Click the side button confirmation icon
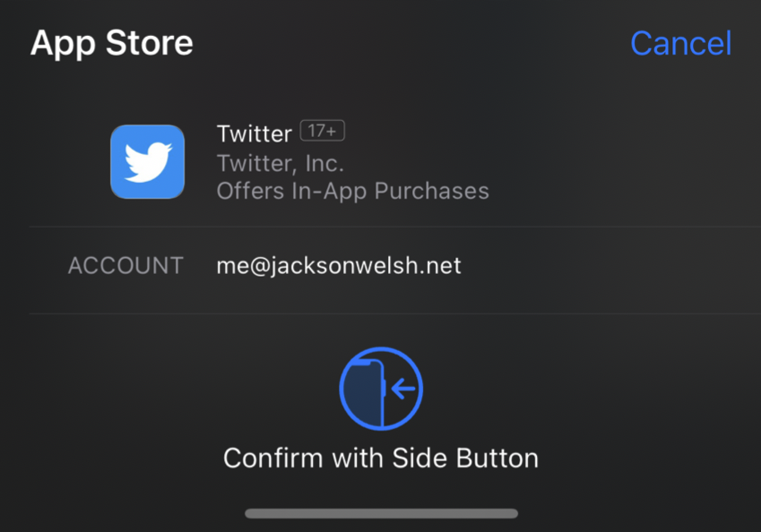761x532 pixels. point(380,389)
